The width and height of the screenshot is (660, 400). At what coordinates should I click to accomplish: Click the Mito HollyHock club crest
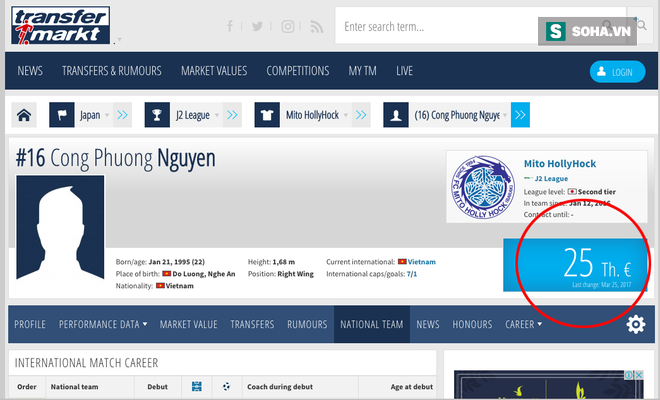tap(483, 187)
